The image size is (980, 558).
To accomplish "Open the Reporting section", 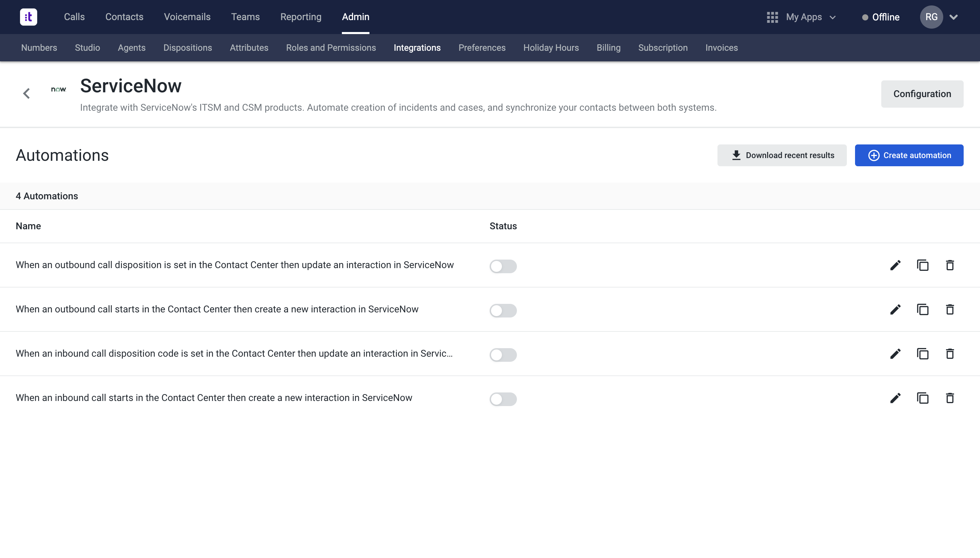I will (x=301, y=17).
